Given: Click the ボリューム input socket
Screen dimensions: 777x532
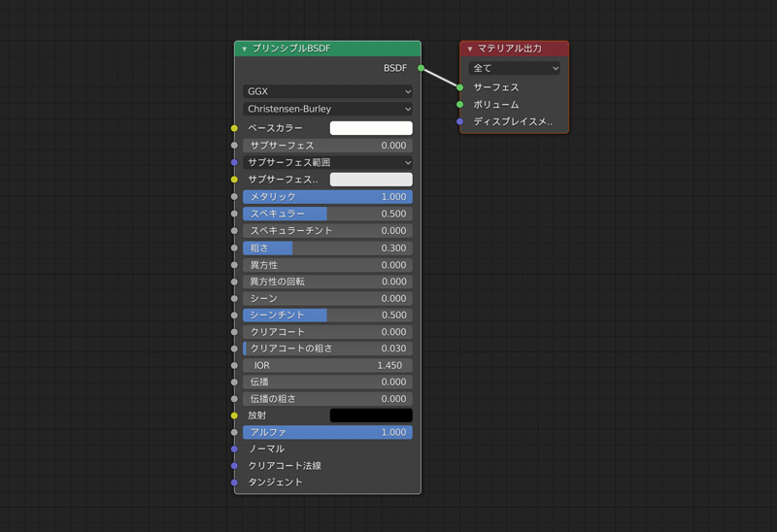Looking at the screenshot, I should pos(460,105).
